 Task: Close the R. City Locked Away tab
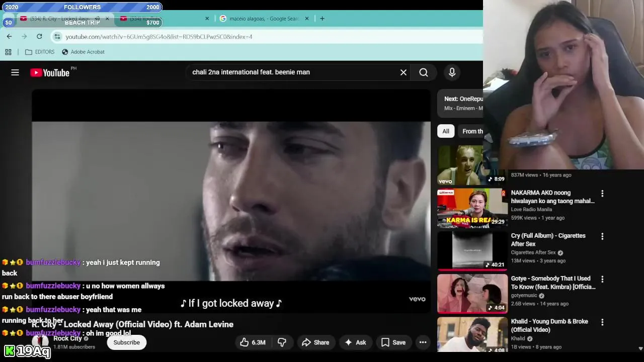click(x=107, y=19)
